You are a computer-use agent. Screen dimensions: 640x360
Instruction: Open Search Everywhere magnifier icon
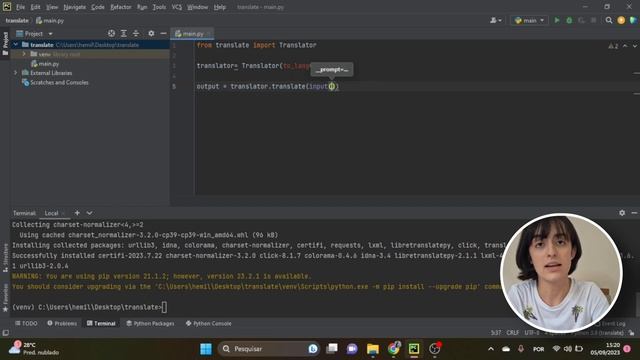[609, 20]
